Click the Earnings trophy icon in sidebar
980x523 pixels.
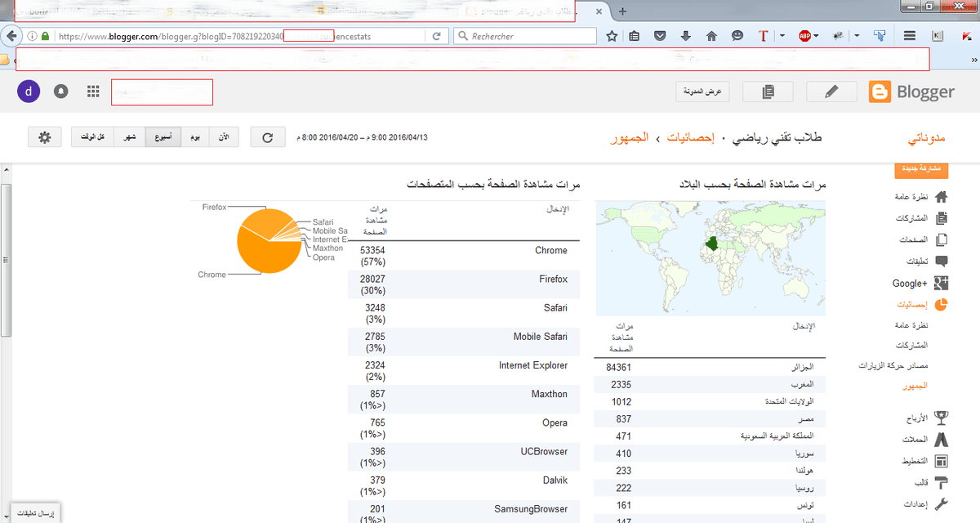pyautogui.click(x=941, y=418)
